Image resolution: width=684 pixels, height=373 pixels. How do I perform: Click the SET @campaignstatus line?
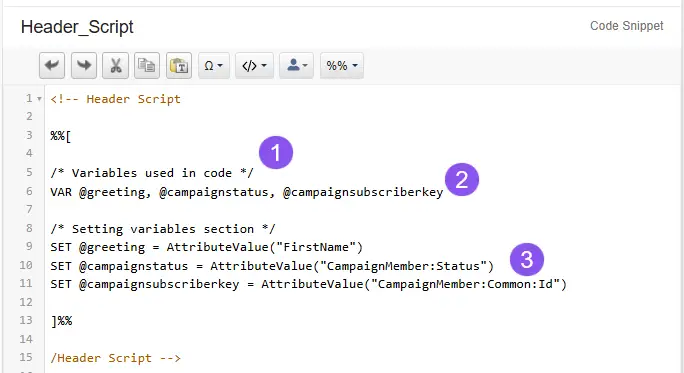(272, 266)
